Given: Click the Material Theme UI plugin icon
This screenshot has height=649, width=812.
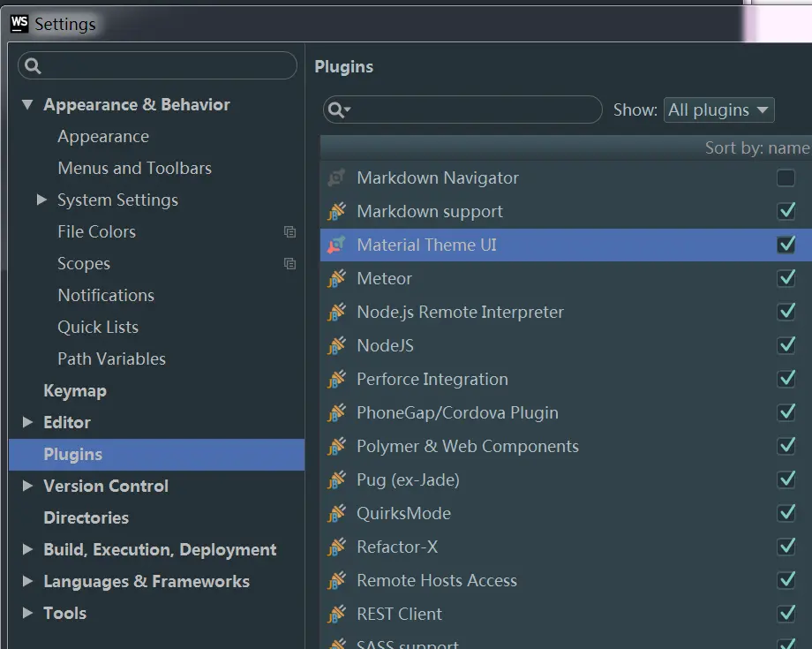Looking at the screenshot, I should pos(336,245).
